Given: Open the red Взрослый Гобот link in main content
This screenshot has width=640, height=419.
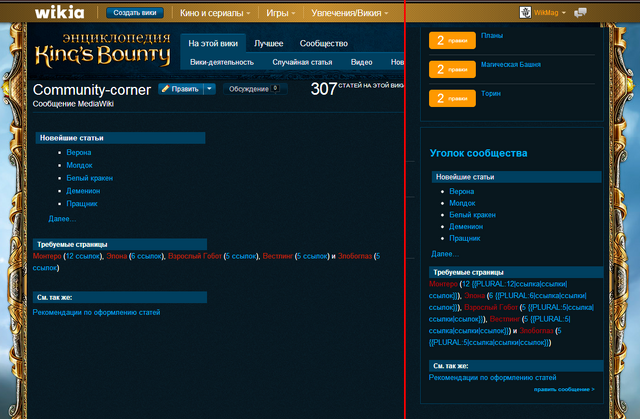Looking at the screenshot, I should click(195, 256).
